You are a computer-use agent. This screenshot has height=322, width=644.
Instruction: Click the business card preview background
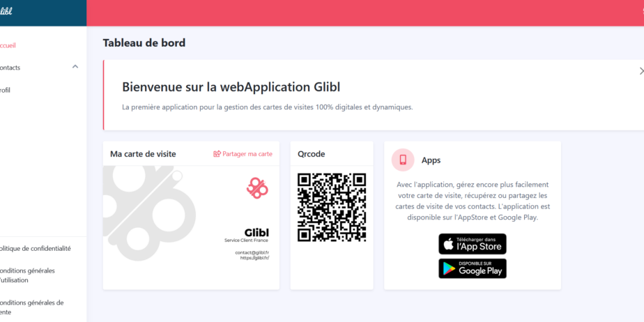pyautogui.click(x=191, y=227)
